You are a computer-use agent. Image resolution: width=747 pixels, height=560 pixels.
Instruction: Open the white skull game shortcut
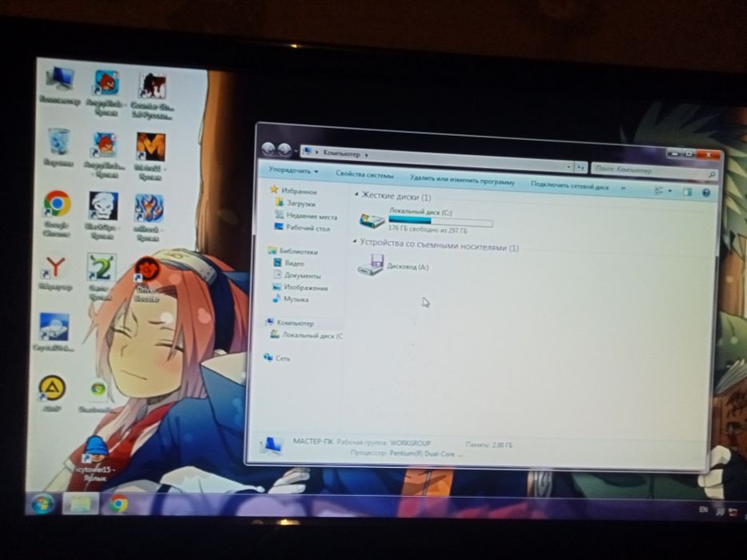click(103, 216)
